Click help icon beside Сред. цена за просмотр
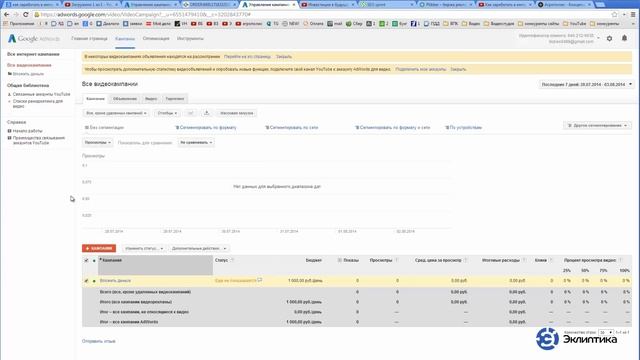This screenshot has width=640, height=360. click(x=466, y=260)
